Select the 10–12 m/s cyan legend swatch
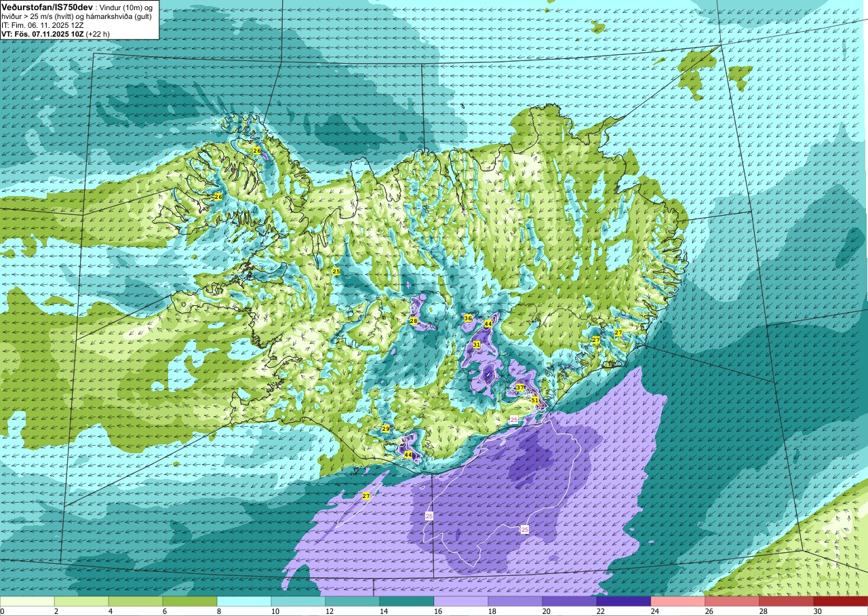 click(x=298, y=601)
